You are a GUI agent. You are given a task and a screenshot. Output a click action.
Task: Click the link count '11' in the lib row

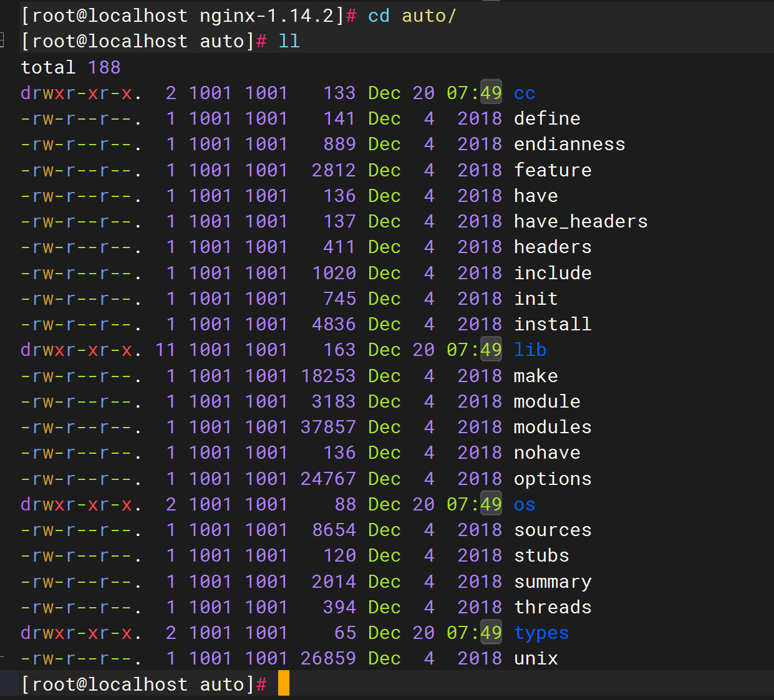(x=165, y=350)
